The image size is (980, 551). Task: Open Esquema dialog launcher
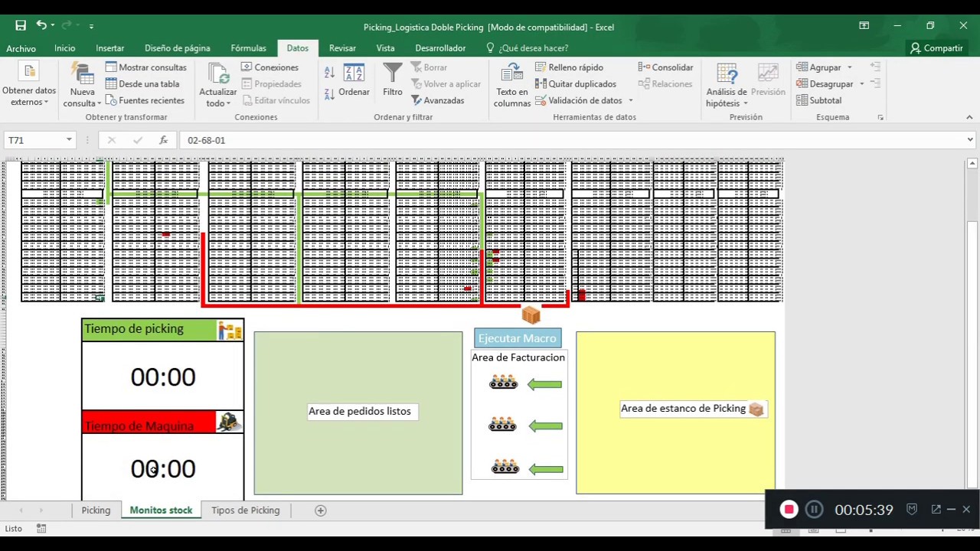click(880, 117)
